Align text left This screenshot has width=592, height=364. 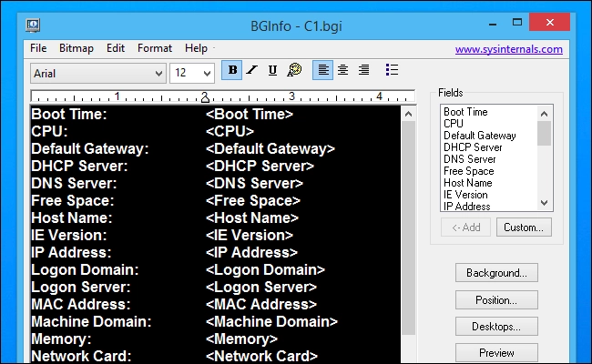[x=322, y=70]
